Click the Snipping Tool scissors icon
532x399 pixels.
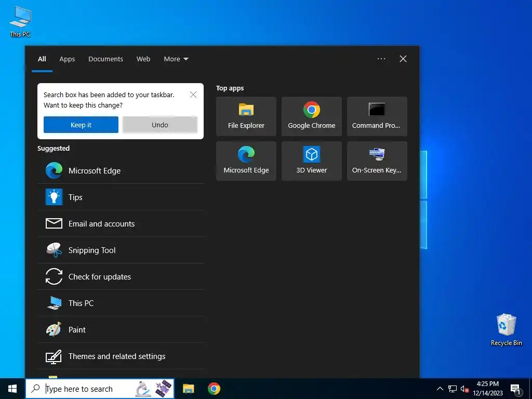click(54, 250)
